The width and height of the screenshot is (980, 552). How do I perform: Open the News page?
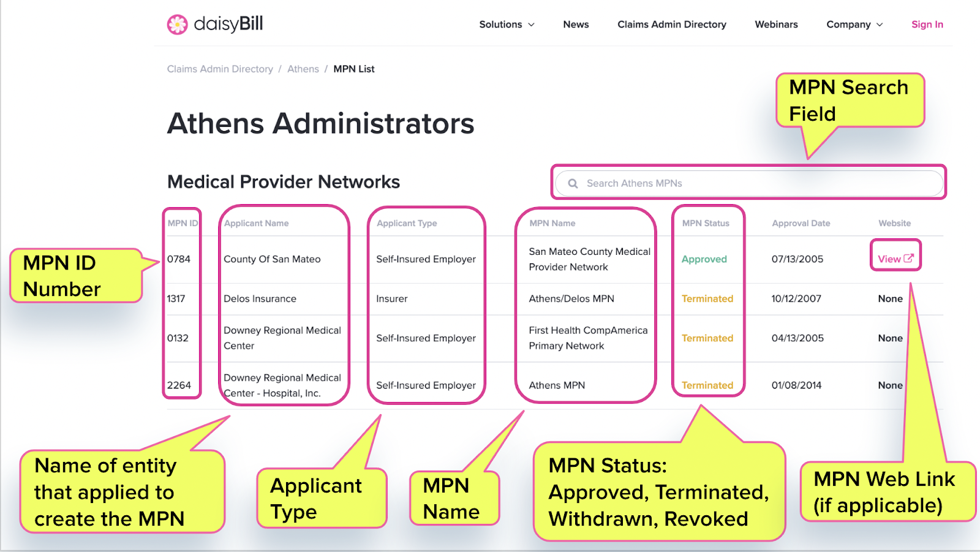(576, 25)
